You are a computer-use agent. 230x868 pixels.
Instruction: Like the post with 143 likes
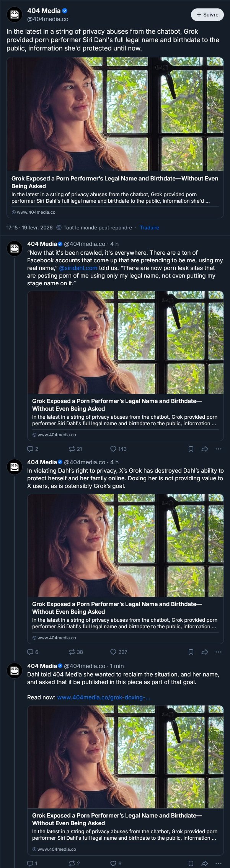coord(113,449)
